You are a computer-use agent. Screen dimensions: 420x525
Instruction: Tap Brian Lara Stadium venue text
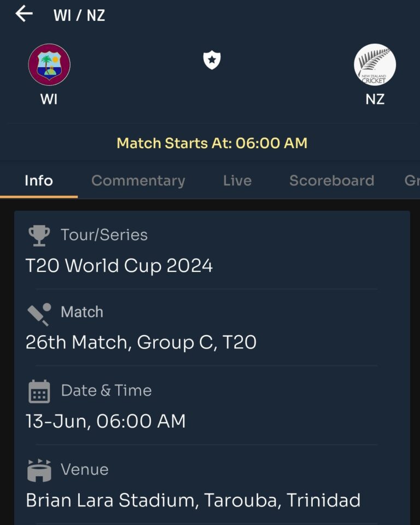coord(193,500)
